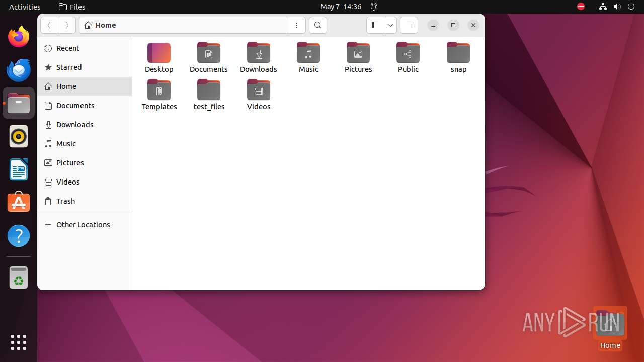Launch Firefox from the dock

tap(19, 37)
